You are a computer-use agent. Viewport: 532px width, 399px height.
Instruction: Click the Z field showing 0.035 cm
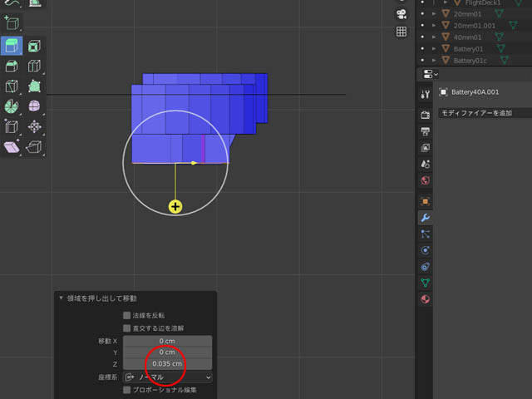click(x=167, y=364)
